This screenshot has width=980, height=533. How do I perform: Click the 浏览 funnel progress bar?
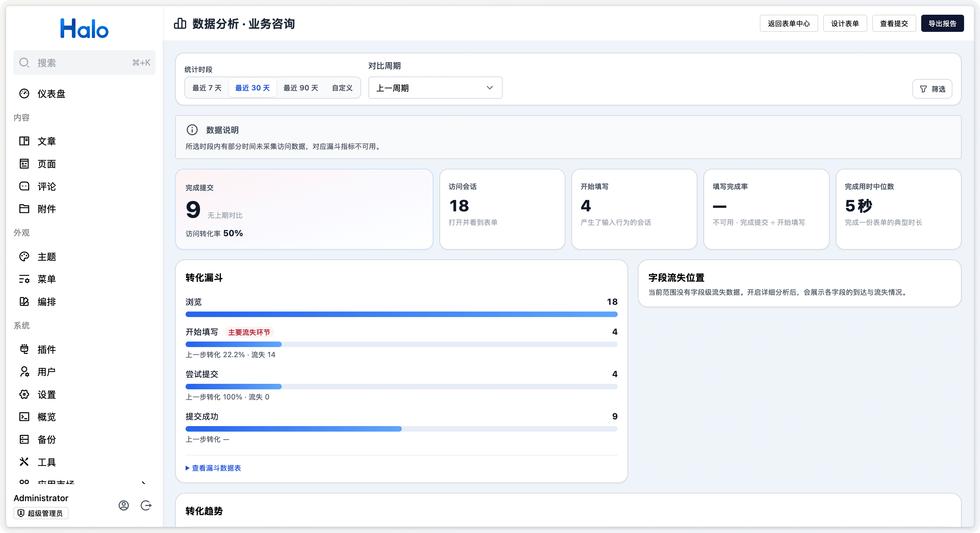[x=401, y=314]
